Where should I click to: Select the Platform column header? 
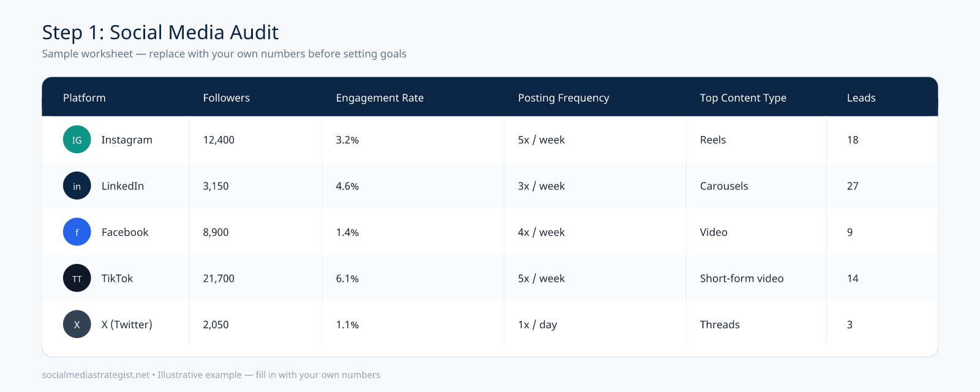[85, 98]
